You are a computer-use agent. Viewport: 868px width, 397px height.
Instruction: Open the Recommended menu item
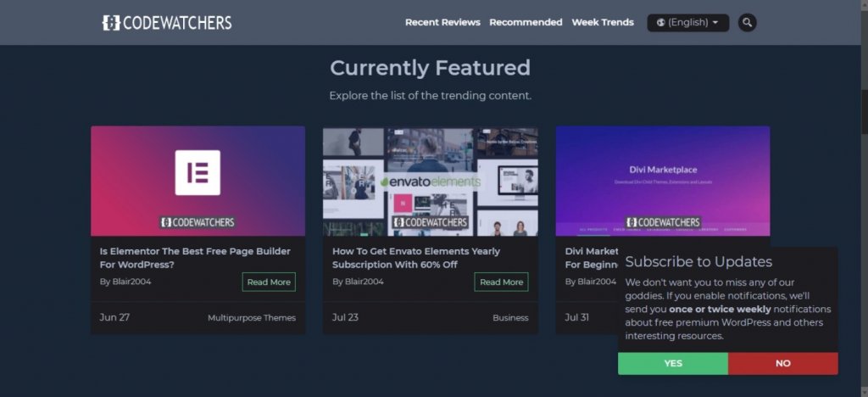(x=526, y=23)
